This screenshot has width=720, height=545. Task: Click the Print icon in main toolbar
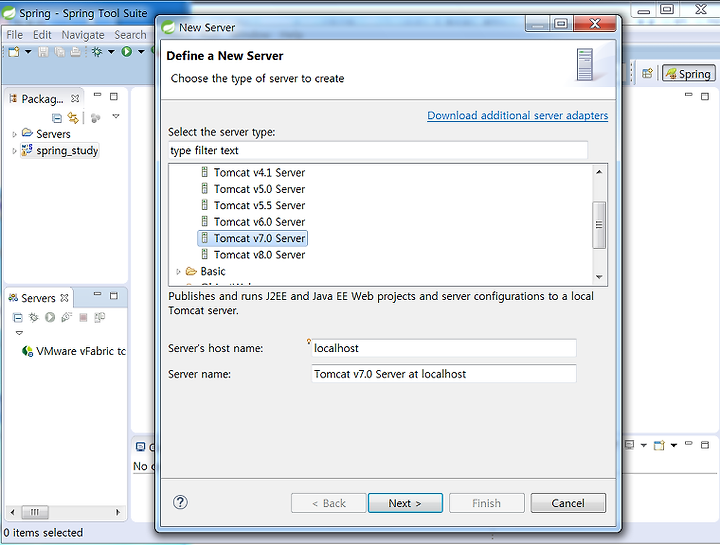click(75, 52)
